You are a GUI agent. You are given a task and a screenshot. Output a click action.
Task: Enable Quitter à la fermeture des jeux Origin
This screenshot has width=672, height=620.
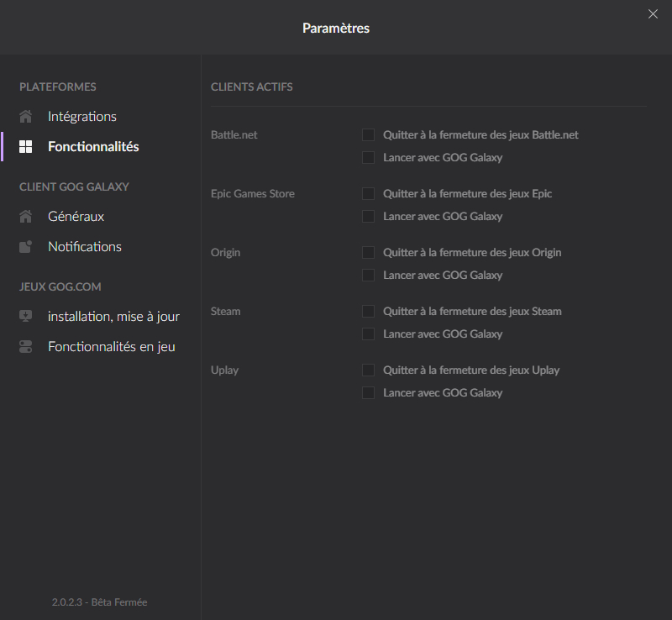(x=368, y=252)
